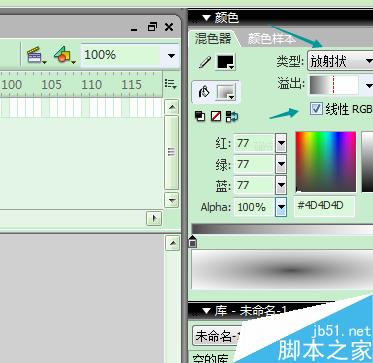Open the 溢出 overflow dropdown
Viewport: 373px width, 363px height.
tap(368, 86)
